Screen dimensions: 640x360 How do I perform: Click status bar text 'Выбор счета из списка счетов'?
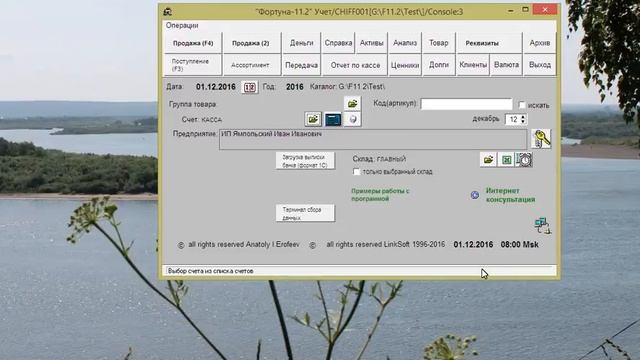click(211, 271)
